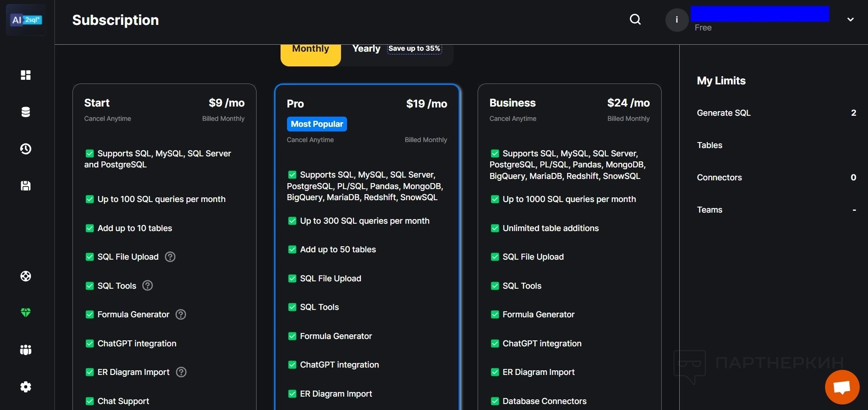Click the green diamond subscription icon
This screenshot has height=410, width=868.
point(26,313)
